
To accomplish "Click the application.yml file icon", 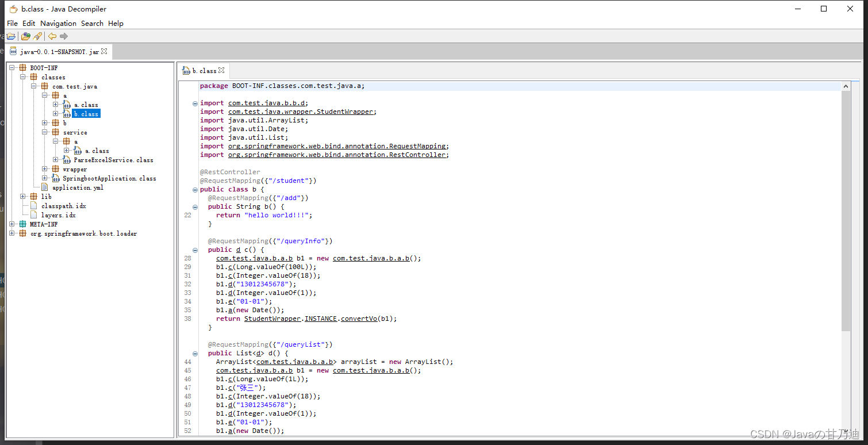I will [x=45, y=187].
